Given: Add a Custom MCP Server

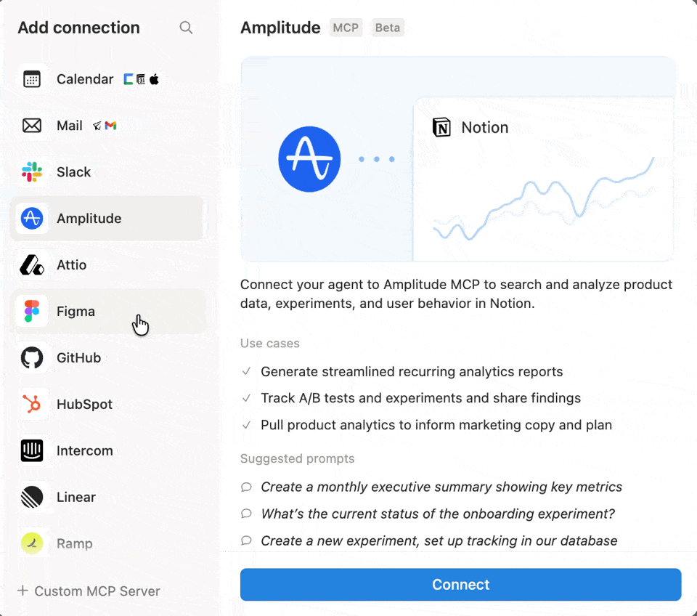Looking at the screenshot, I should click(89, 591).
